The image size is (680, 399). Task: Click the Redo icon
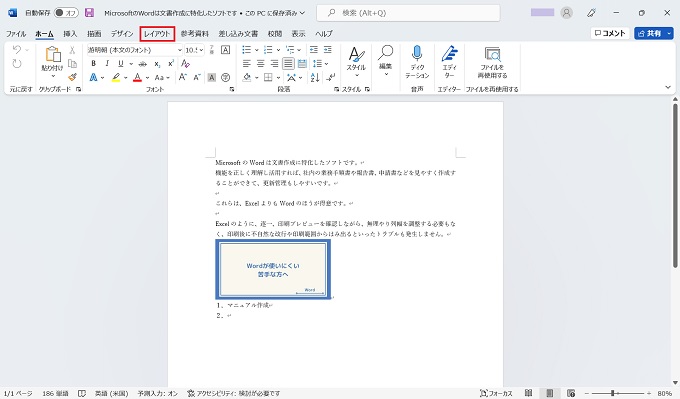(x=16, y=64)
